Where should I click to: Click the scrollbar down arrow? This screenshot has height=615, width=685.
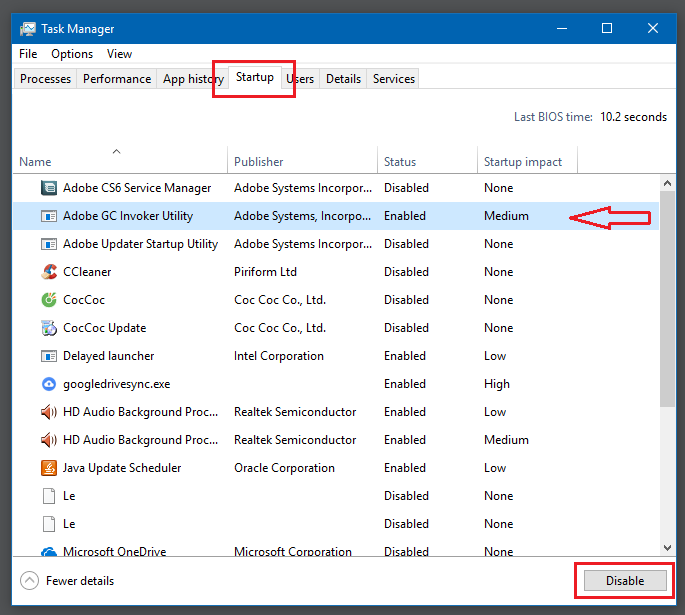667,548
